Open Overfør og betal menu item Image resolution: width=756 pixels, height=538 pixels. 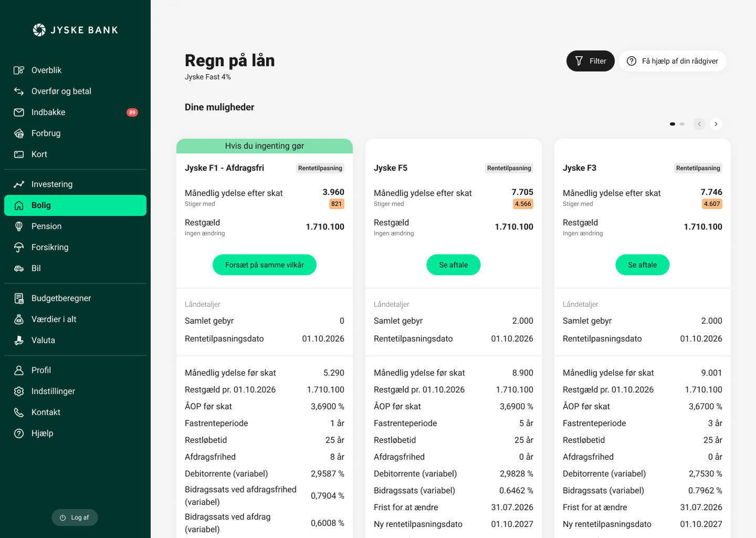click(x=75, y=91)
